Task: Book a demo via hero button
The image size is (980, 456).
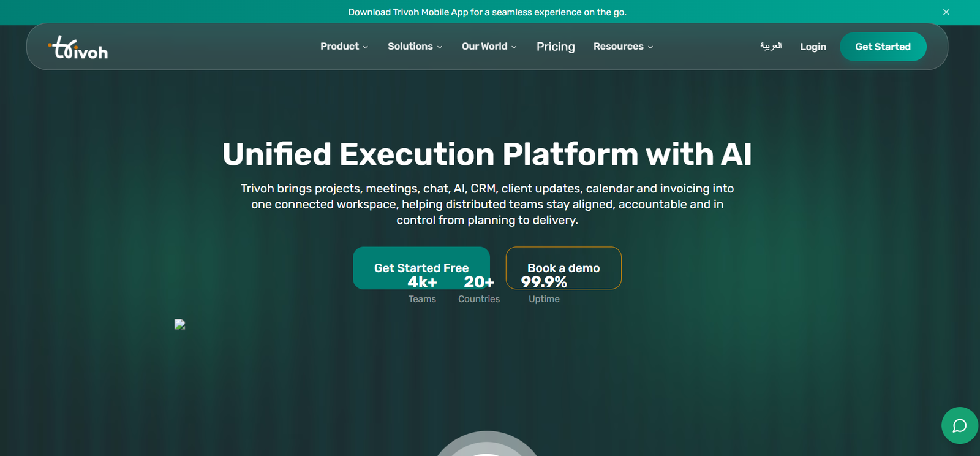Action: 563,268
